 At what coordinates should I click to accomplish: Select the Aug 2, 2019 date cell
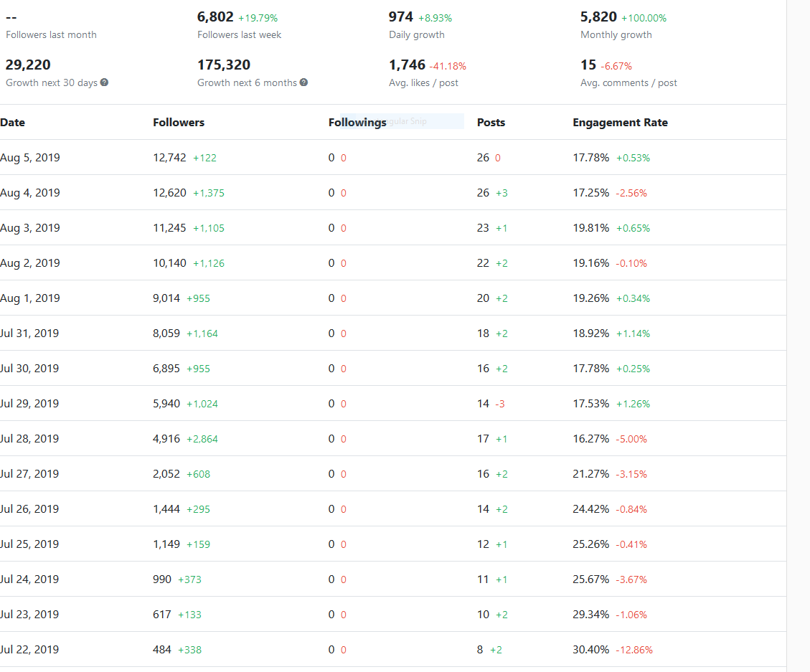(30, 263)
